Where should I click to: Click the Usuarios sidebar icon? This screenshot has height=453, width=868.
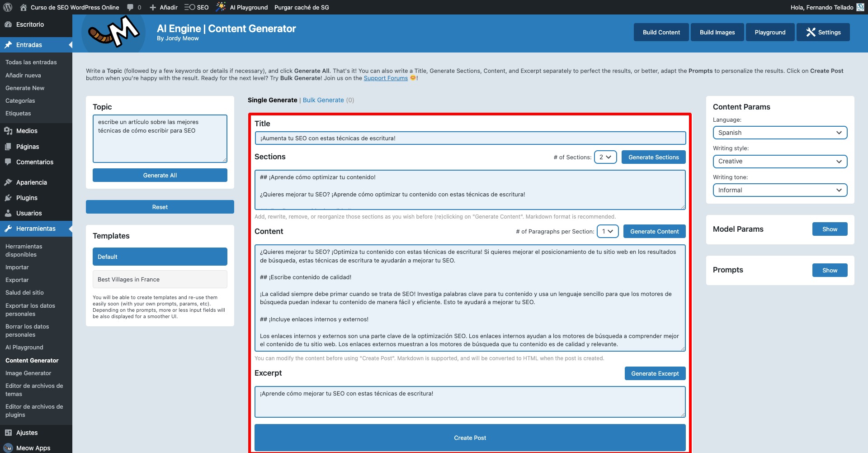(8, 213)
